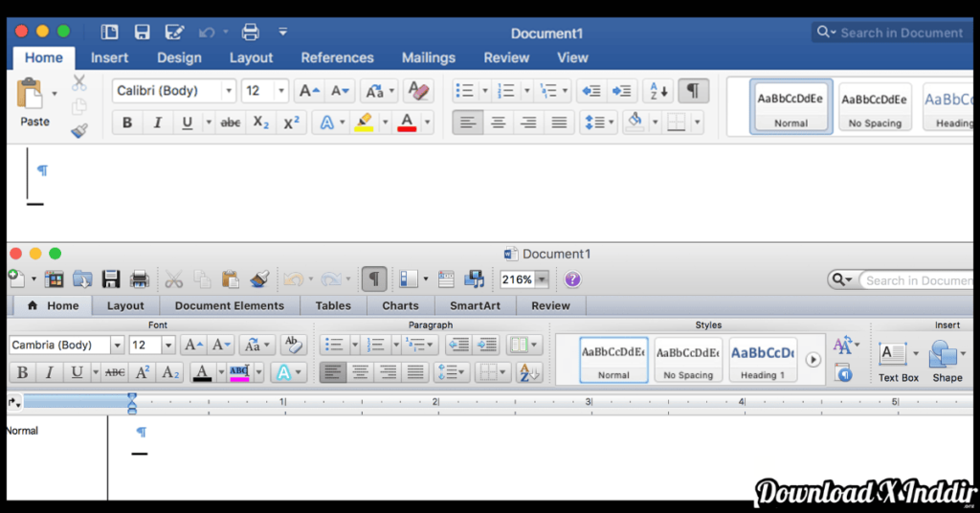Open Calibri (Body) font dropdown

pyautogui.click(x=229, y=91)
